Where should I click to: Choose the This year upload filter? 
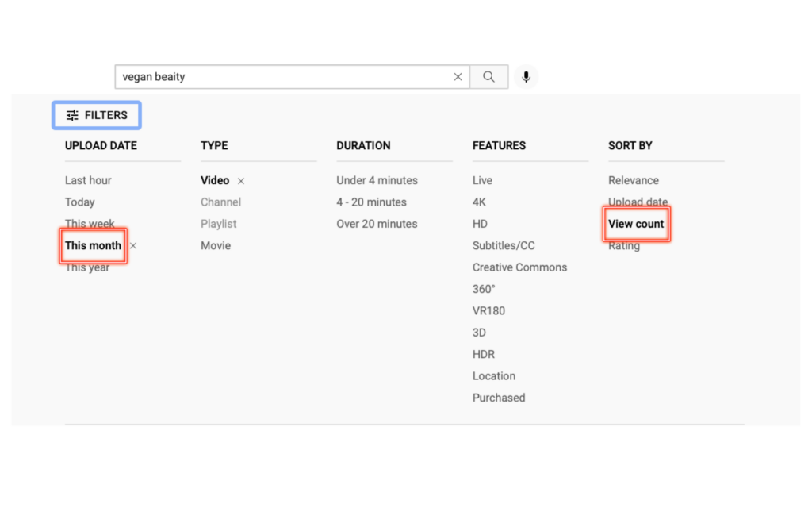click(x=87, y=268)
